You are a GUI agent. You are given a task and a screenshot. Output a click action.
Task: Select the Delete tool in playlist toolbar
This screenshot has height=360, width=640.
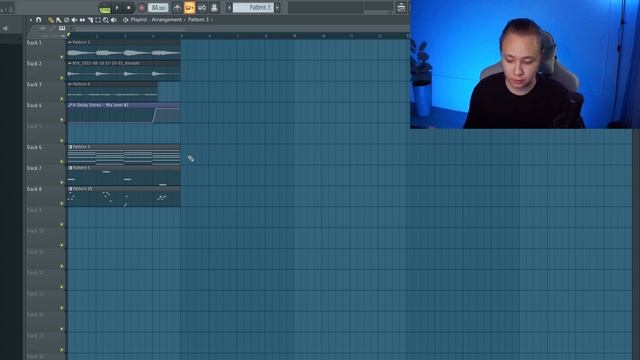(x=67, y=20)
